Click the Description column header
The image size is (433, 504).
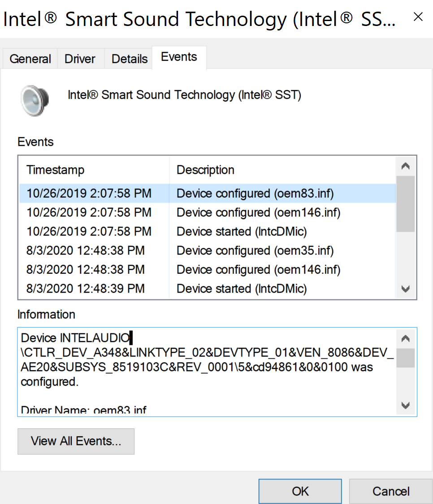[x=283, y=170]
